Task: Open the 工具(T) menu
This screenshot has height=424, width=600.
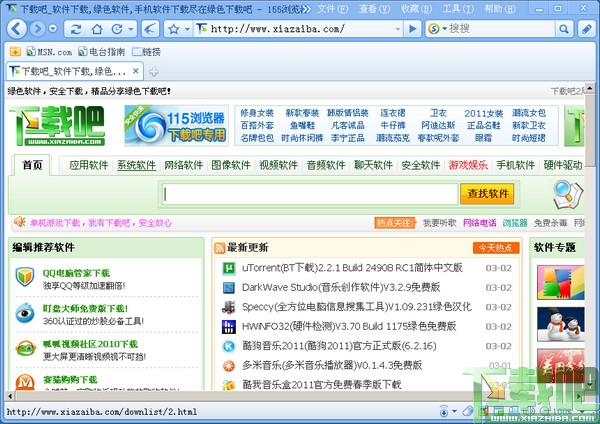Action: coord(458,8)
